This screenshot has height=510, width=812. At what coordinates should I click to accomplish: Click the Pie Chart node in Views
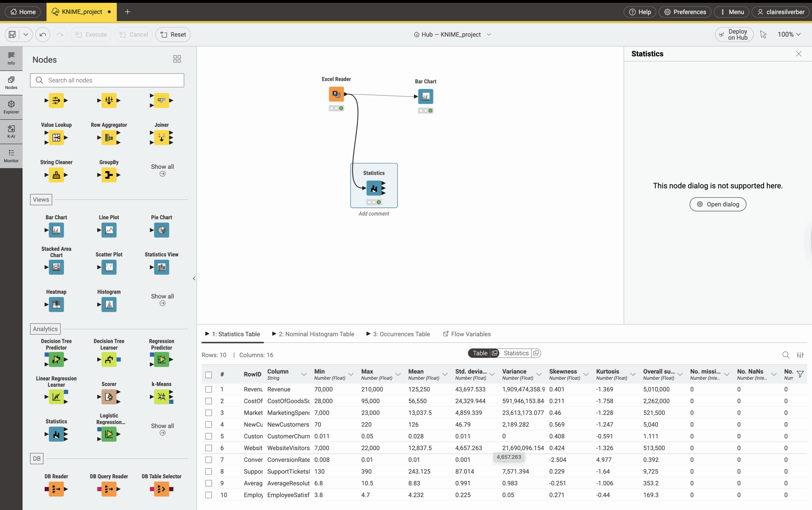click(x=161, y=230)
